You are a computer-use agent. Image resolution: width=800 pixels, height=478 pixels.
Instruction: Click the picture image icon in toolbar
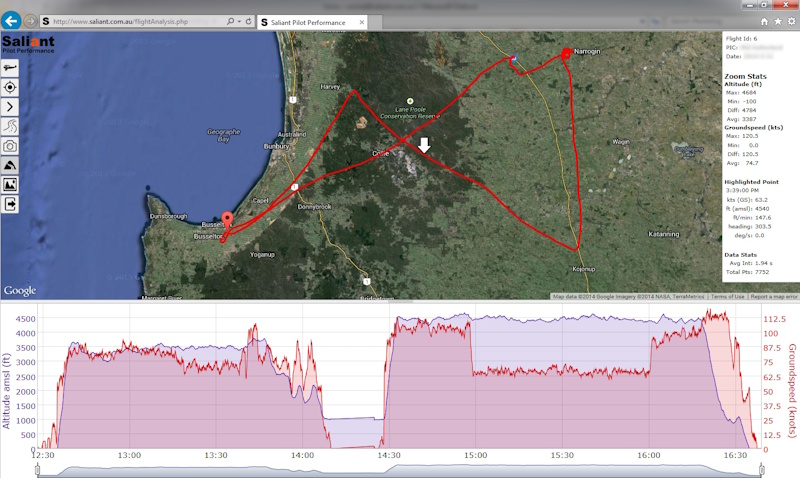point(10,184)
